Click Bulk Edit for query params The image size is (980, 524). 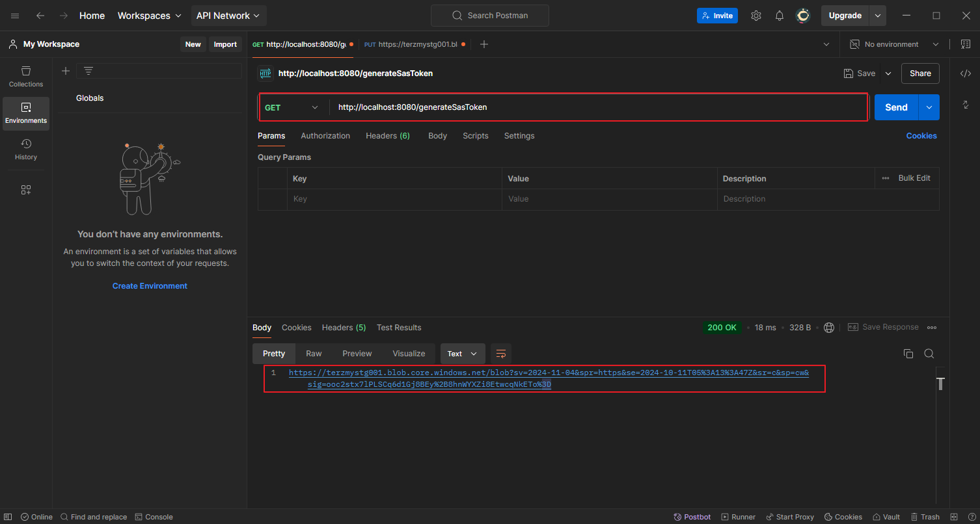[914, 178]
